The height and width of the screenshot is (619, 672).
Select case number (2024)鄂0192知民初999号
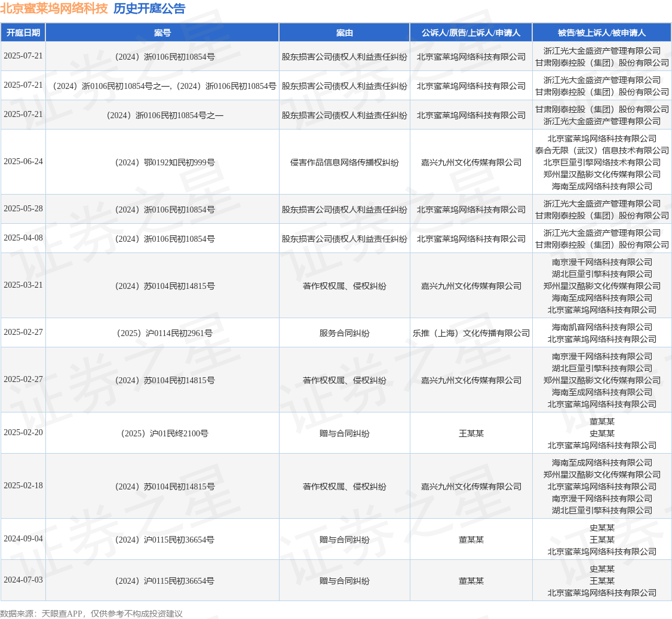point(165,162)
